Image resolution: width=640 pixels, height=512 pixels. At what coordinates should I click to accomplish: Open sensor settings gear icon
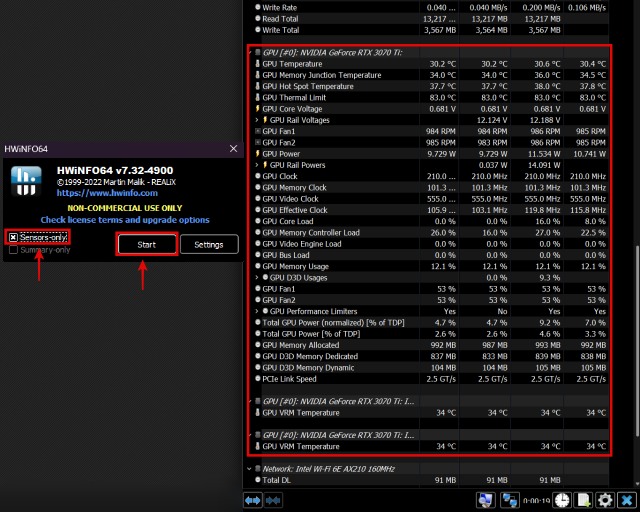pyautogui.click(x=604, y=499)
